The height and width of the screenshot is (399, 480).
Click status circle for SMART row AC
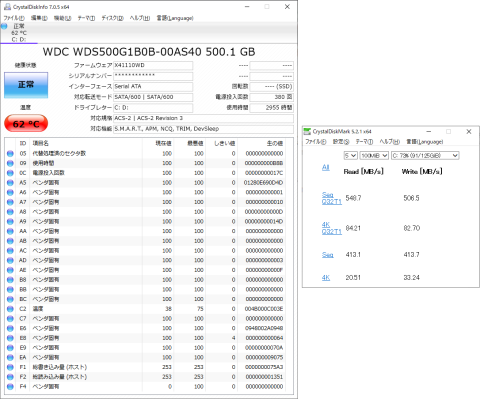[10, 251]
